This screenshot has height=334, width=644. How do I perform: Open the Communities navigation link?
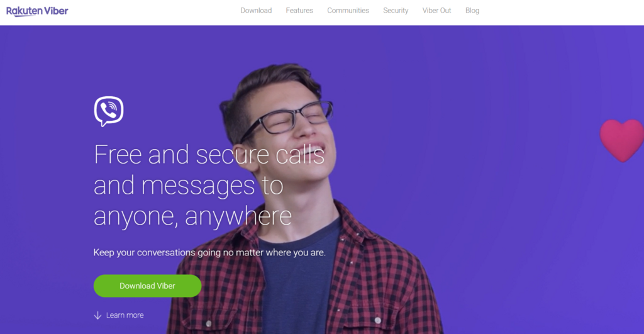point(348,11)
